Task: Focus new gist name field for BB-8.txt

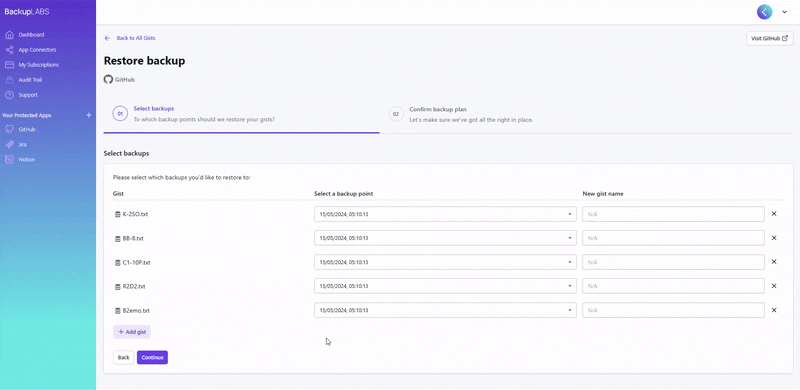Action: (673, 238)
